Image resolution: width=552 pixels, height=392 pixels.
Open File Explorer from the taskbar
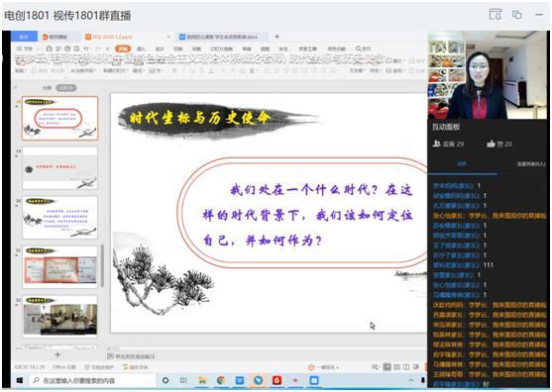coord(202,380)
